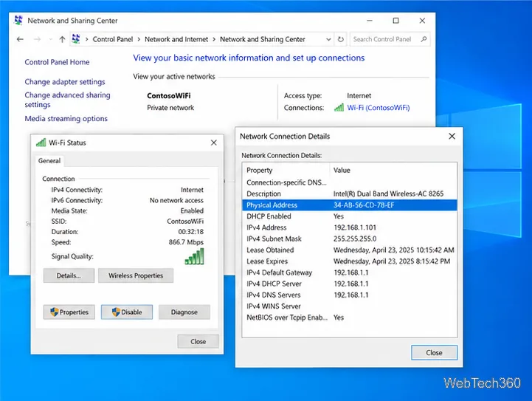Select the Lease Obtained row
The height and width of the screenshot is (401, 532).
(x=350, y=250)
